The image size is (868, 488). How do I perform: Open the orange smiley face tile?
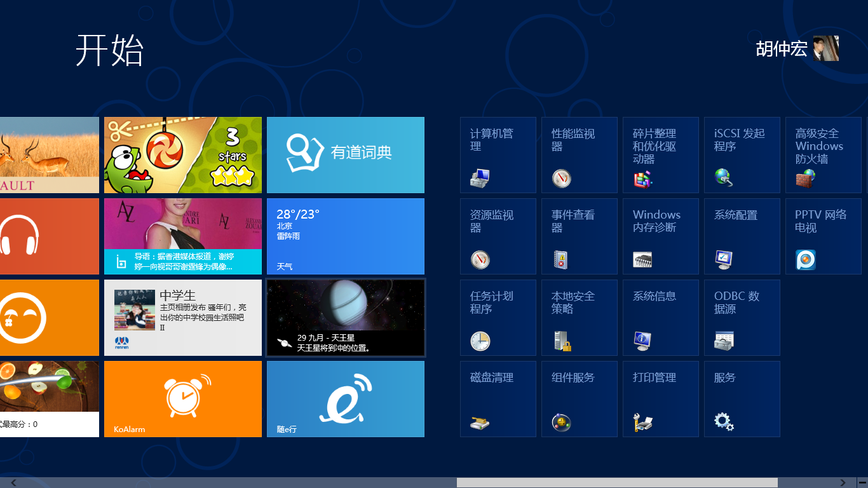coord(50,318)
